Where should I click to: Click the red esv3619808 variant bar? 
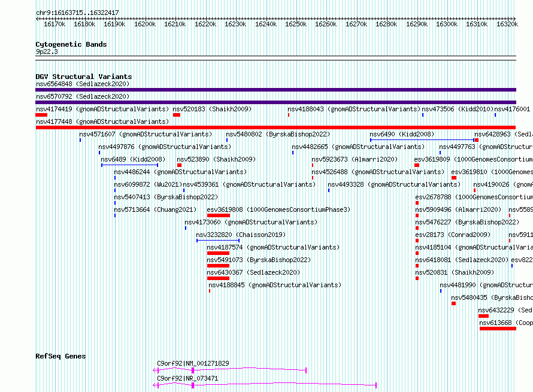(x=219, y=215)
